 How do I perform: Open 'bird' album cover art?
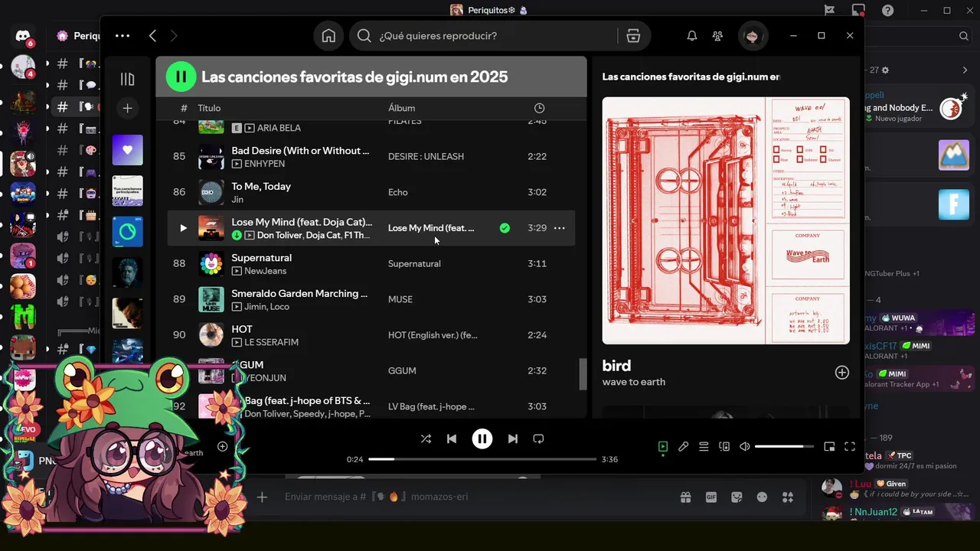coord(726,220)
